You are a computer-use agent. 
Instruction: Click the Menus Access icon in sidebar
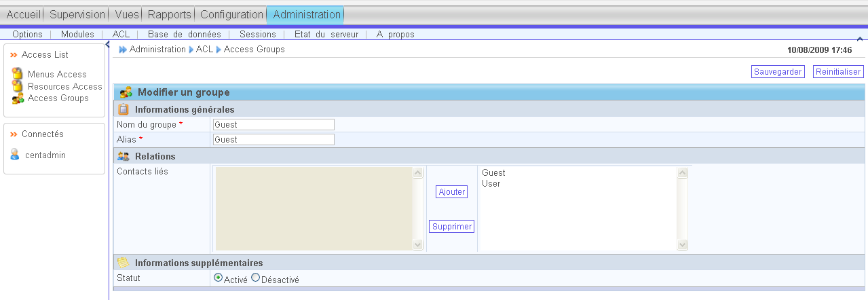coord(17,73)
